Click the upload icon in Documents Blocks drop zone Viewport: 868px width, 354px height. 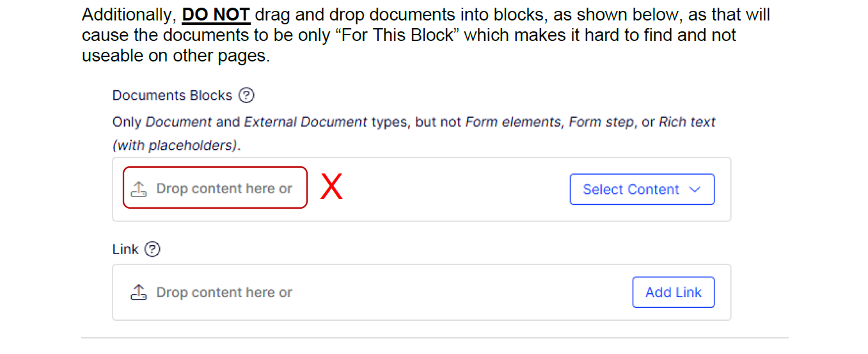pos(139,189)
